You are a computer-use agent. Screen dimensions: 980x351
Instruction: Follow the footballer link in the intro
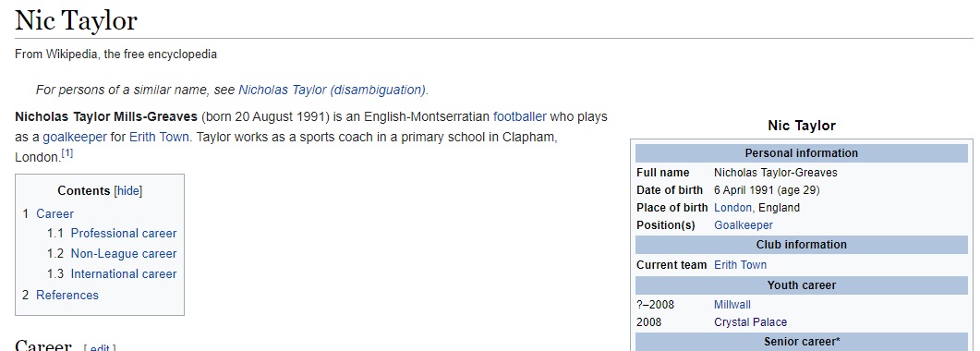pyautogui.click(x=519, y=116)
